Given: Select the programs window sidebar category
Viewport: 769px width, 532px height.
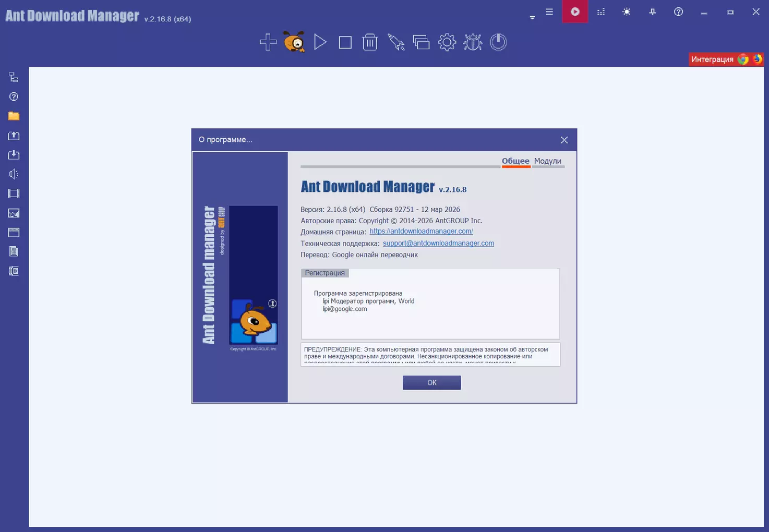Looking at the screenshot, I should tap(14, 232).
